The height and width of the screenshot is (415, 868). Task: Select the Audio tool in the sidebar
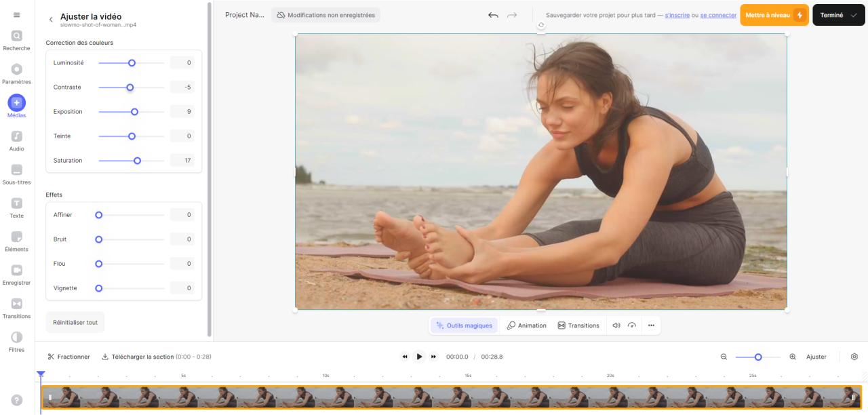(16, 138)
